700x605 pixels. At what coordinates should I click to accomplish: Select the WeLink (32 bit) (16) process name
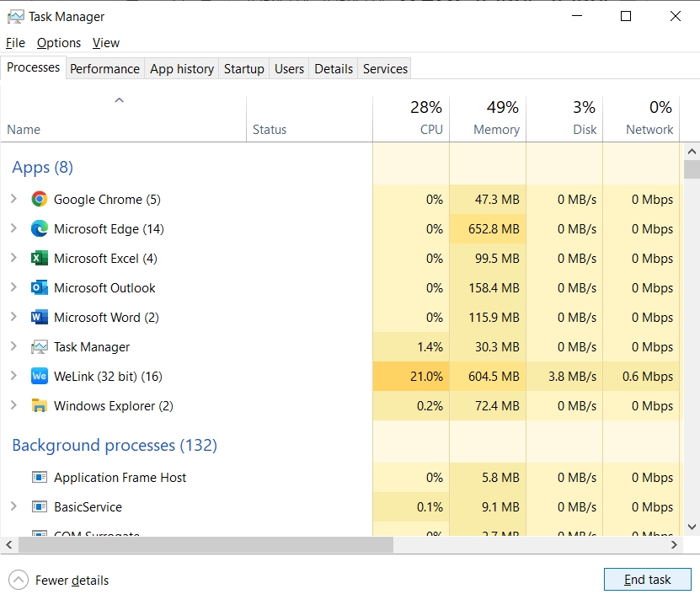pos(108,377)
